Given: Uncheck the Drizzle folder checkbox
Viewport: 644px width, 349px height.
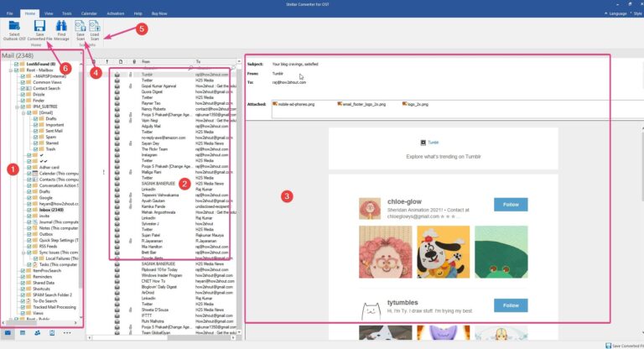Looking at the screenshot, I should click(x=23, y=95).
